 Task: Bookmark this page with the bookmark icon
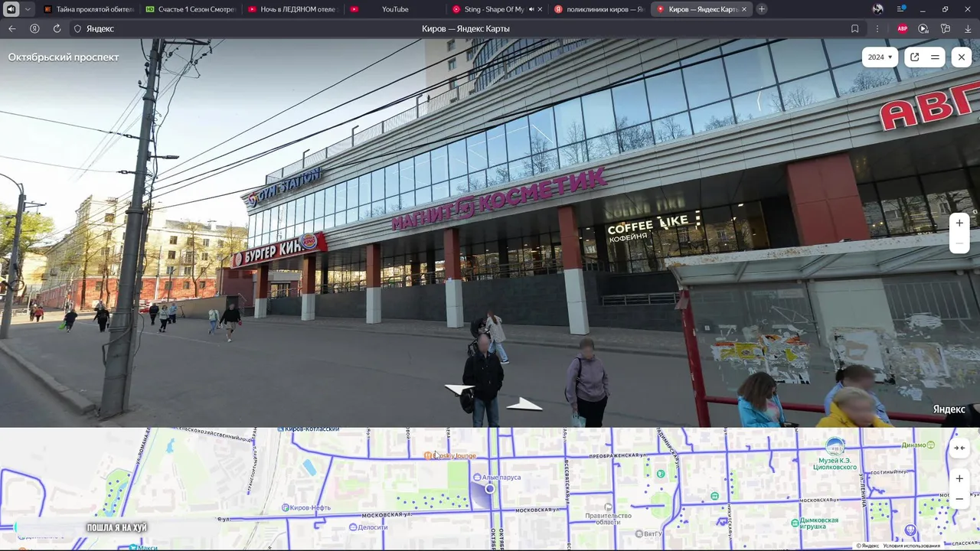[854, 28]
